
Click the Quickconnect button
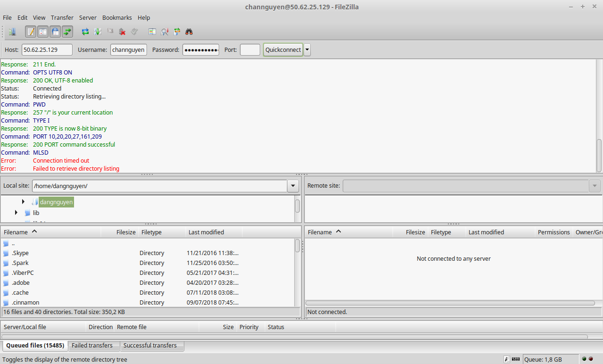283,50
